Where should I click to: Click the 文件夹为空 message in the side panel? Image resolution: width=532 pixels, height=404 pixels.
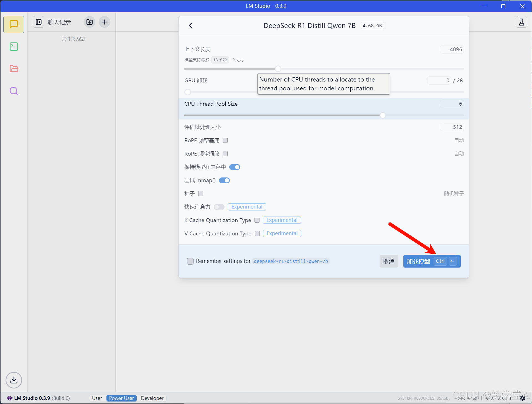pyautogui.click(x=73, y=39)
